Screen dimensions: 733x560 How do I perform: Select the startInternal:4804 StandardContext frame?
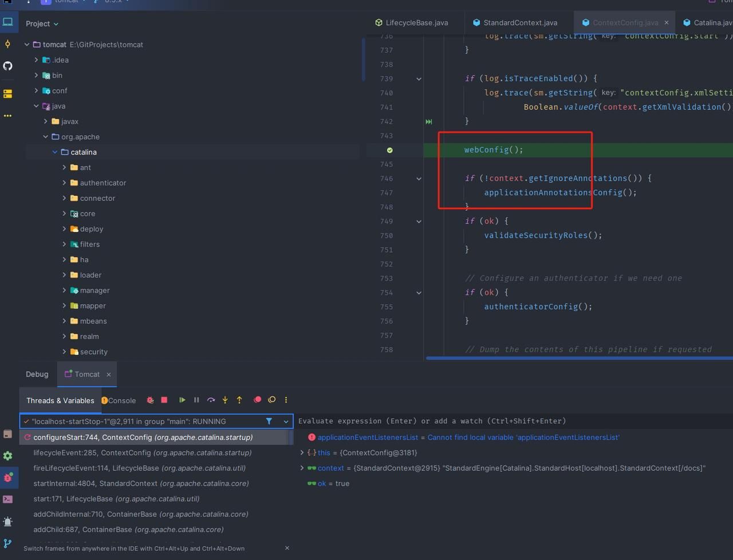[141, 483]
